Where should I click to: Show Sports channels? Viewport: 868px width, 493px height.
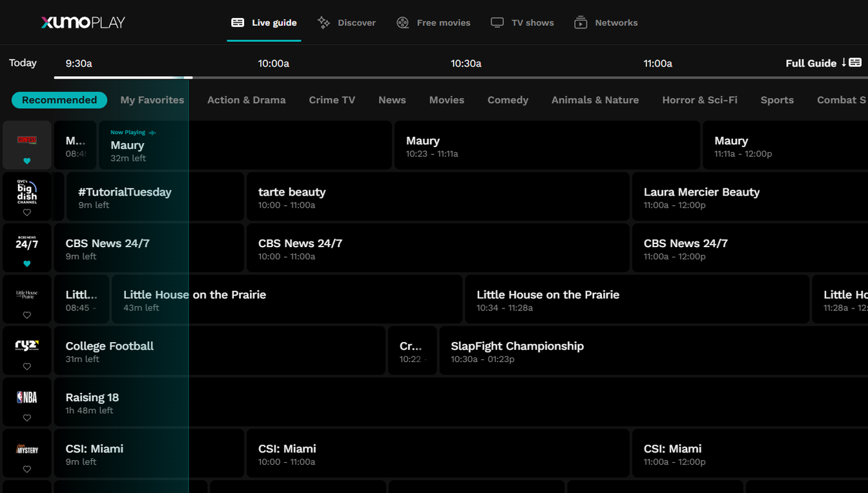click(x=777, y=100)
